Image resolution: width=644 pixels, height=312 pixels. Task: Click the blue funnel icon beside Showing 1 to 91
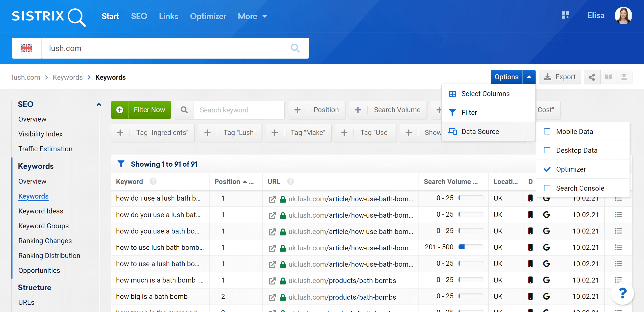tap(121, 164)
